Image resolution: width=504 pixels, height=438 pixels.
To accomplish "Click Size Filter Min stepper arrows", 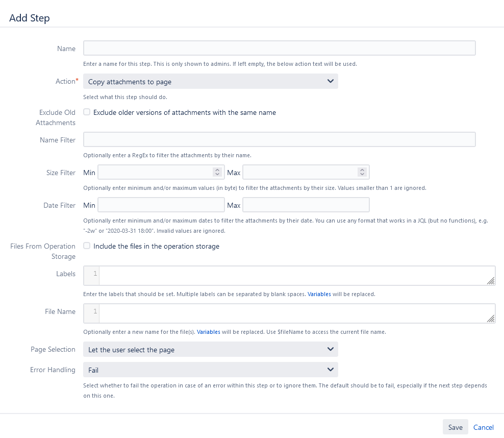I will tap(217, 173).
